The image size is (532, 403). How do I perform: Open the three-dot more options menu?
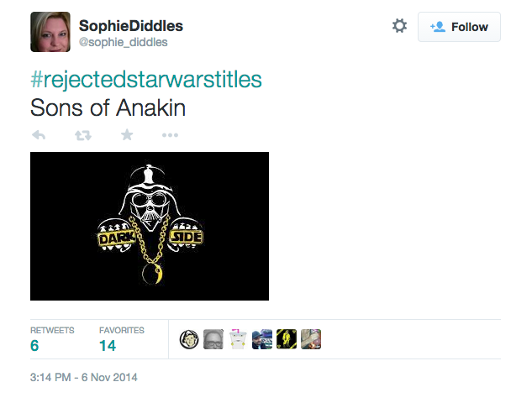[x=170, y=135]
